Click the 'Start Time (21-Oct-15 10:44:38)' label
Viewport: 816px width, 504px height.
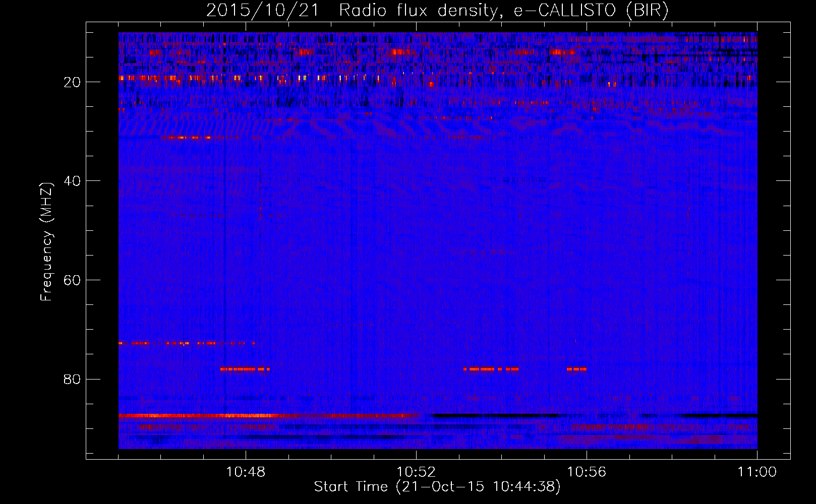click(x=437, y=487)
